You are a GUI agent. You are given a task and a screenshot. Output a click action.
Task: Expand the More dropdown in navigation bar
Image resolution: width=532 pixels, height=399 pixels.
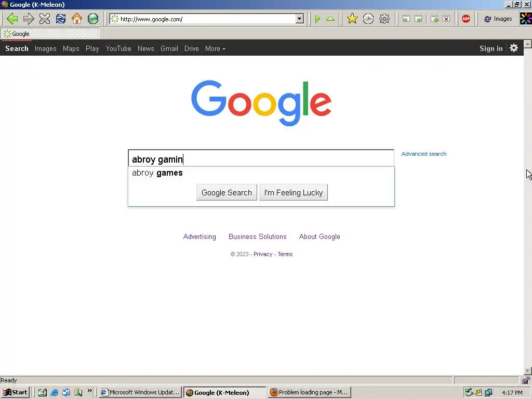pyautogui.click(x=215, y=48)
